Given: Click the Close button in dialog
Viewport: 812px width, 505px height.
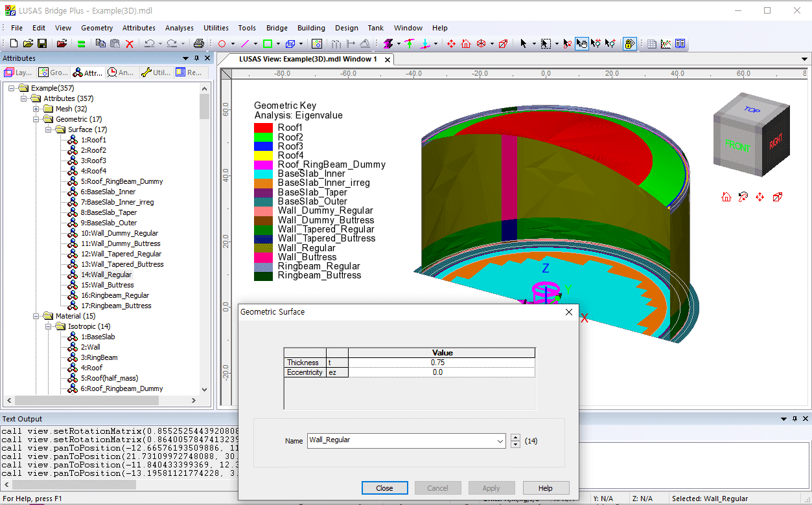Looking at the screenshot, I should coord(384,488).
